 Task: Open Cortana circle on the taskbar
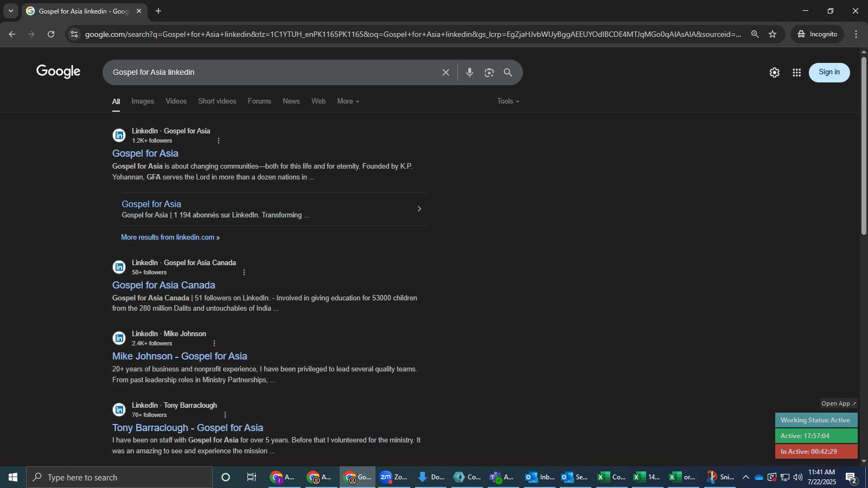click(x=226, y=477)
